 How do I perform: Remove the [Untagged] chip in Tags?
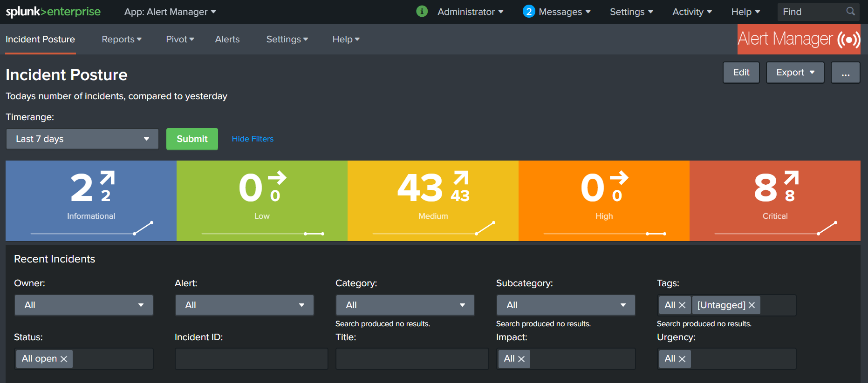click(752, 305)
